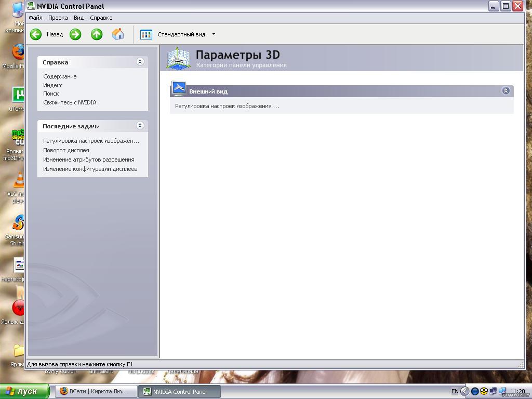Click the Внешний вид monitor icon

point(179,89)
